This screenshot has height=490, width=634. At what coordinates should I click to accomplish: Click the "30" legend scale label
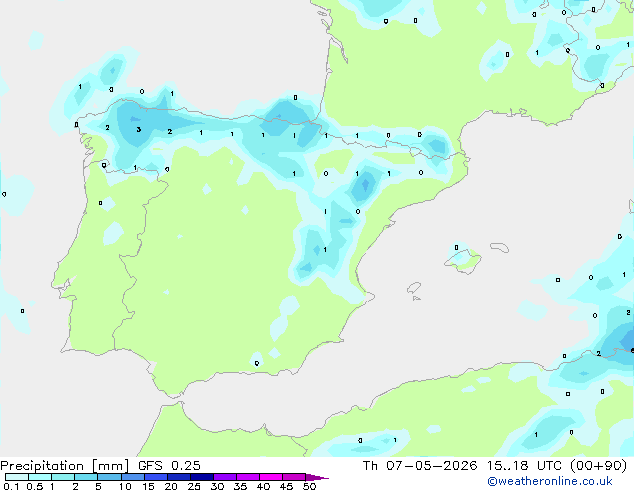(217, 486)
